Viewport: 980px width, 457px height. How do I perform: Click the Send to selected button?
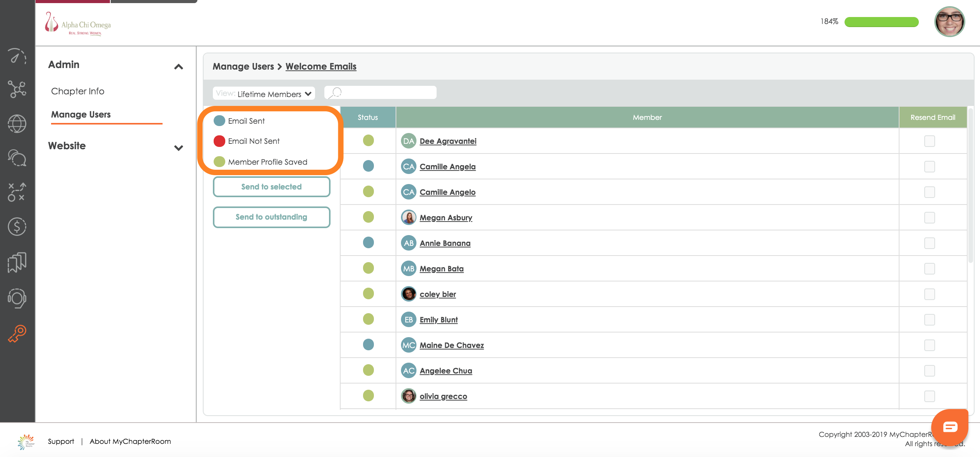point(271,187)
